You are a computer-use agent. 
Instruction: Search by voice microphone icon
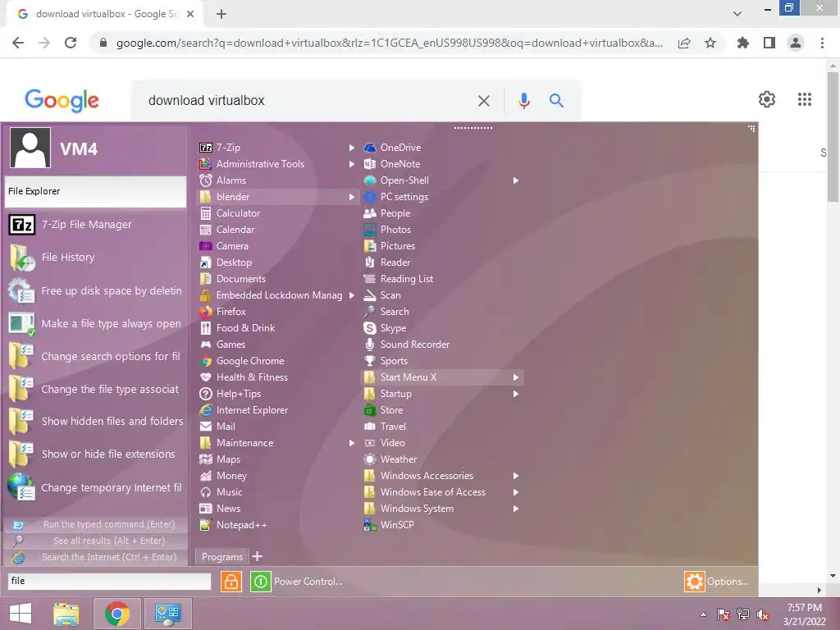click(524, 101)
